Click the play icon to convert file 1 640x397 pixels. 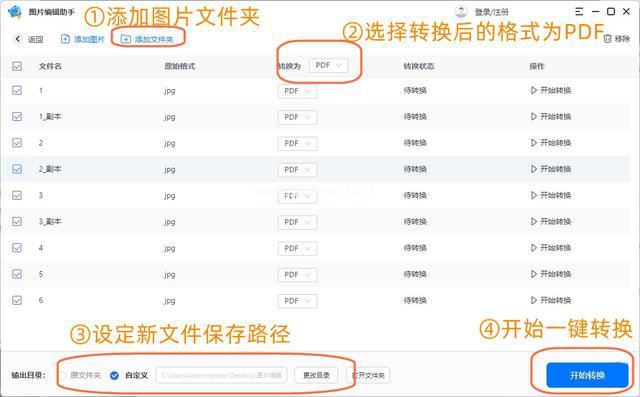pyautogui.click(x=533, y=90)
